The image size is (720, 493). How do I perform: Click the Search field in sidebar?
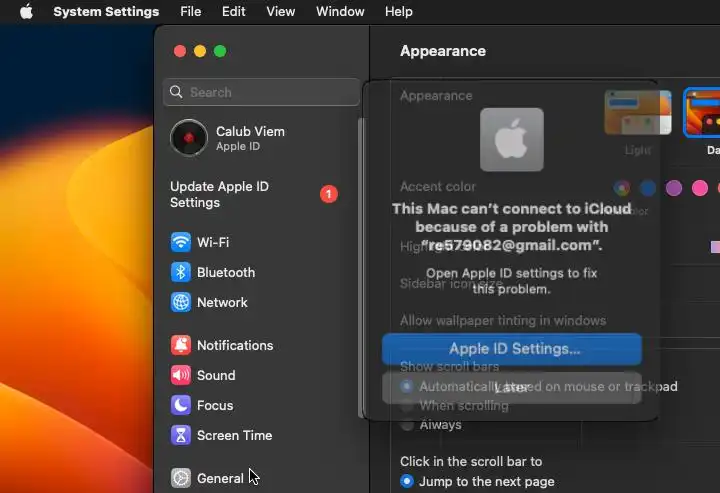tap(261, 92)
